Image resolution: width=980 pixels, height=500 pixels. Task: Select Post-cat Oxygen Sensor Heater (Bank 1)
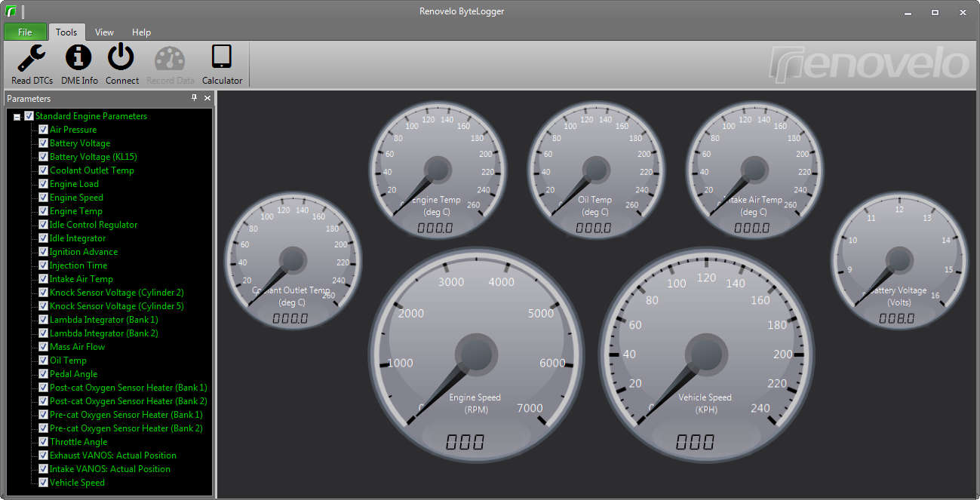point(128,388)
